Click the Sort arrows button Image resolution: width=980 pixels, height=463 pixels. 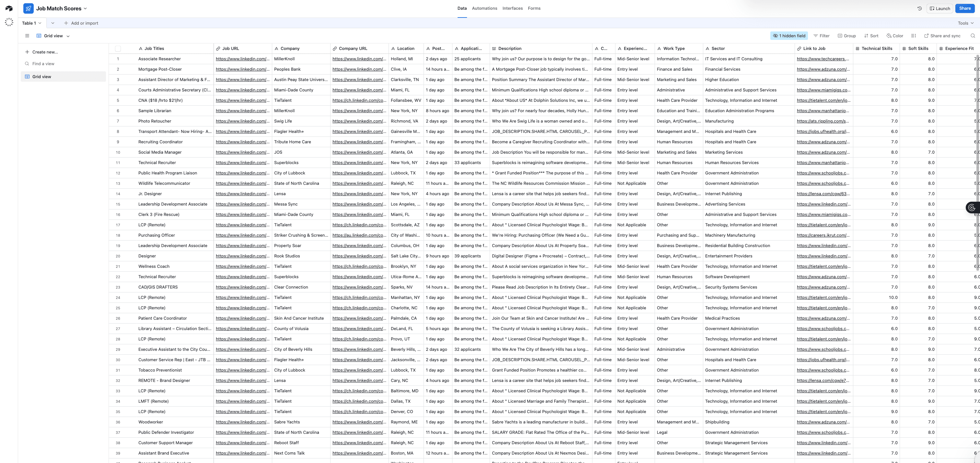(871, 36)
